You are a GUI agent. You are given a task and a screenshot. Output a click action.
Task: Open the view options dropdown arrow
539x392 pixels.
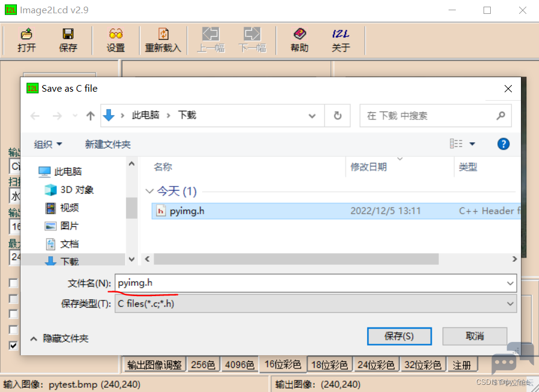click(x=472, y=144)
